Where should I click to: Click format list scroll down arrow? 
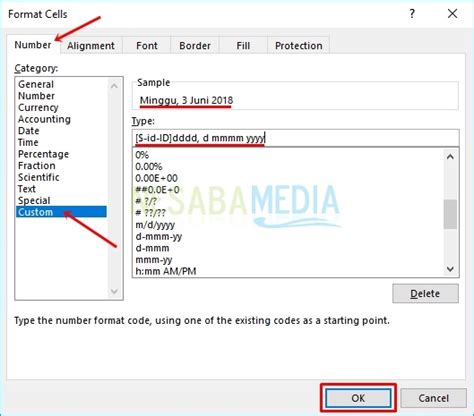450,269
